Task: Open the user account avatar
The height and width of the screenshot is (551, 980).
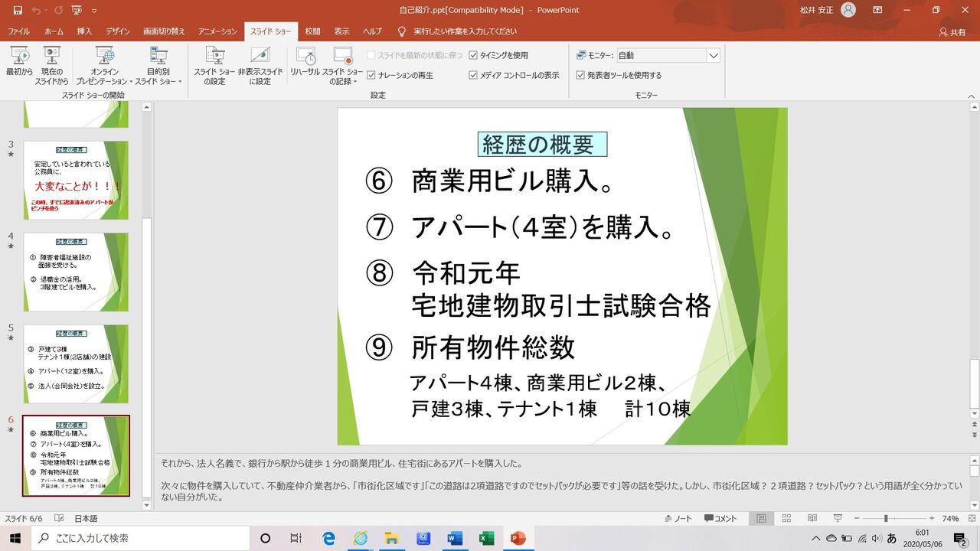Action: coord(848,10)
